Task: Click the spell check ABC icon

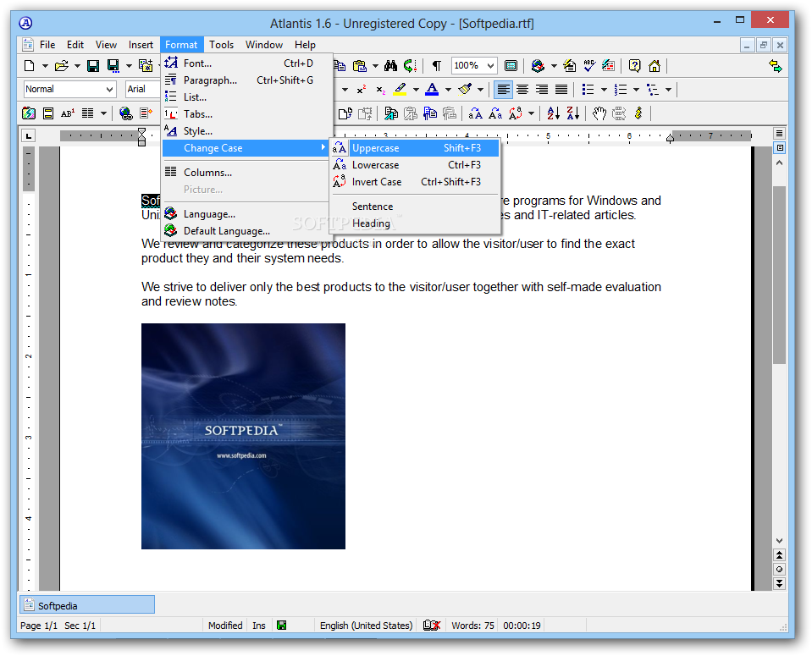Action: pyautogui.click(x=588, y=66)
